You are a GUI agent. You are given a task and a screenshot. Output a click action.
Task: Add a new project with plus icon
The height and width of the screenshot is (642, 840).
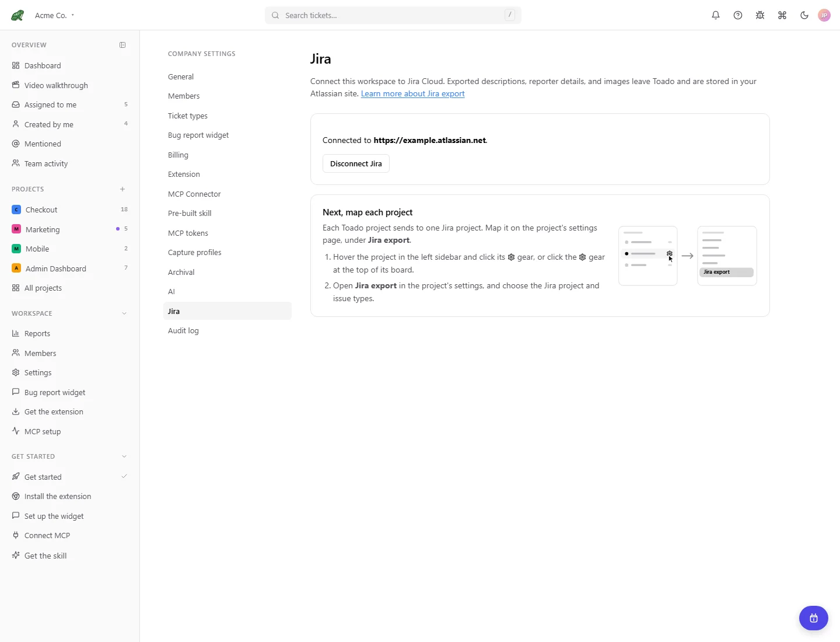click(x=123, y=189)
